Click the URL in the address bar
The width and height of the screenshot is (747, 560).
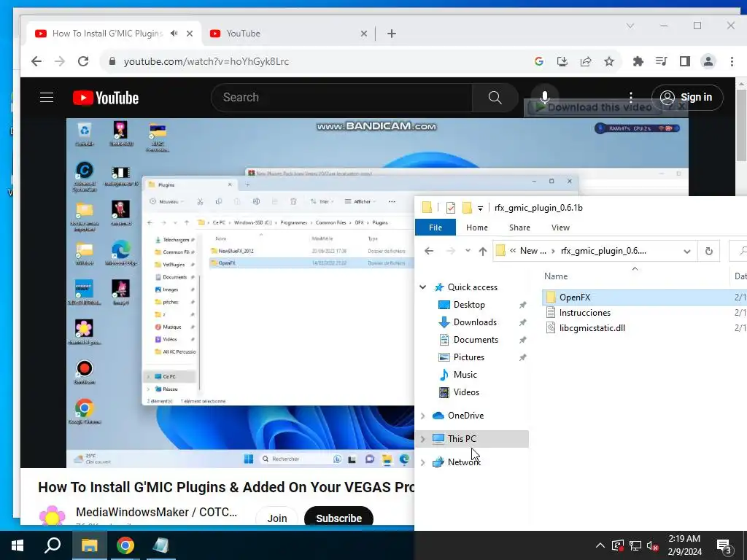coord(206,61)
